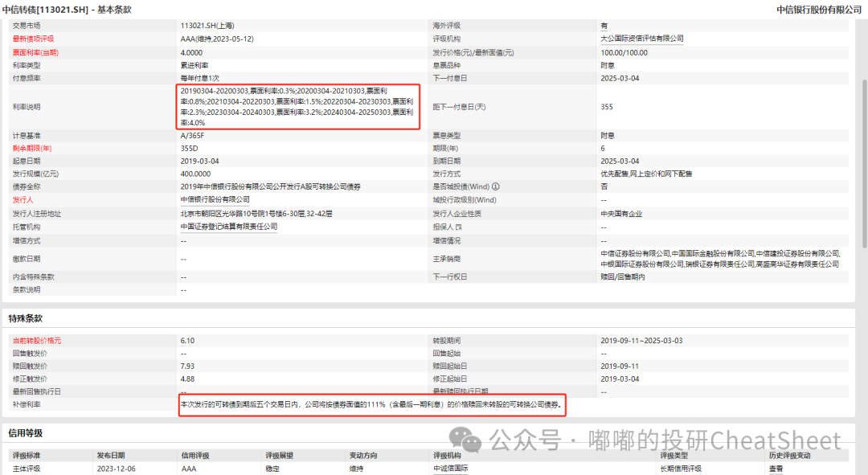This screenshot has width=868, height=475.
Task: Click info icon beside 是否城投债(Wind)
Action: coord(495,186)
